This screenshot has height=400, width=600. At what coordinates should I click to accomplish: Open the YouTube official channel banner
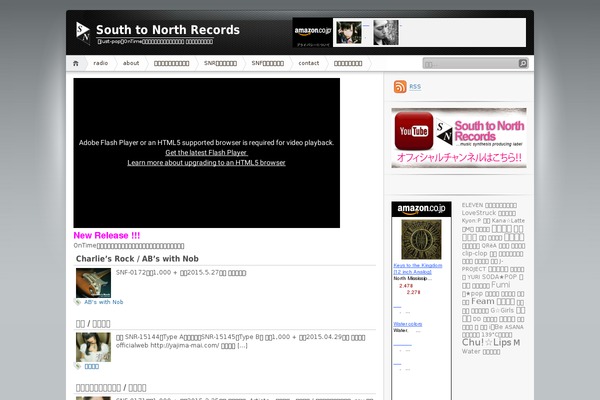[459, 138]
